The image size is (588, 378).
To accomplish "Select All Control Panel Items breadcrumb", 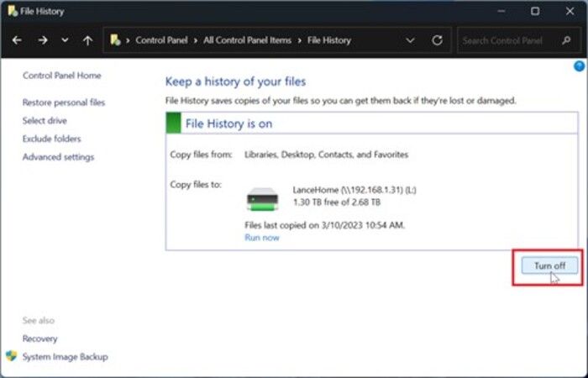I will pyautogui.click(x=248, y=40).
